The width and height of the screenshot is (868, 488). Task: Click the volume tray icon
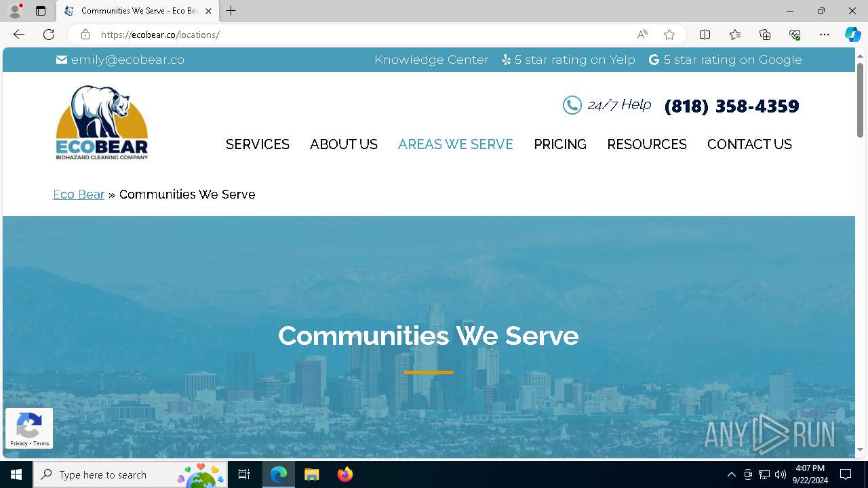[781, 474]
